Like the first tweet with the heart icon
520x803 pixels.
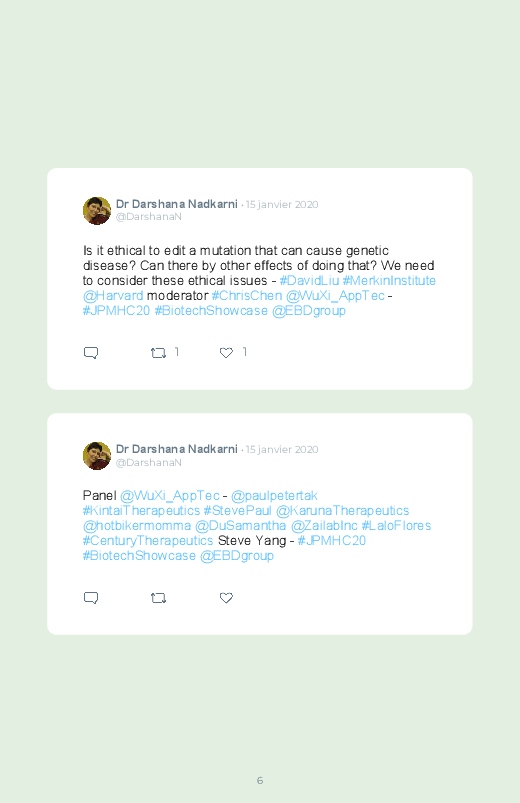click(x=226, y=353)
